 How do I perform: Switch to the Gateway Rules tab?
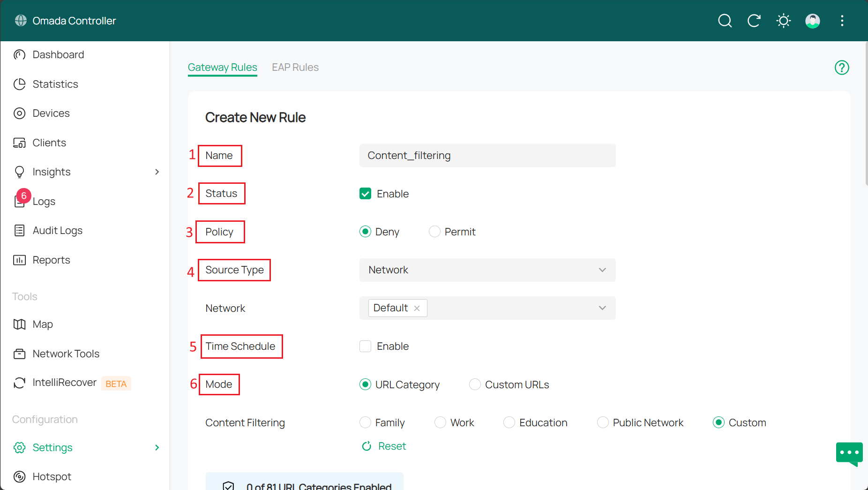pos(222,68)
